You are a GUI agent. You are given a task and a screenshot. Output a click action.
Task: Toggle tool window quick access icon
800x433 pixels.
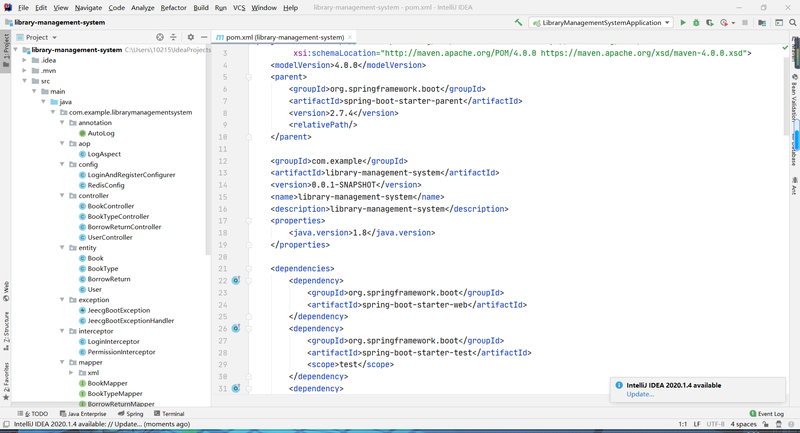tap(6, 424)
